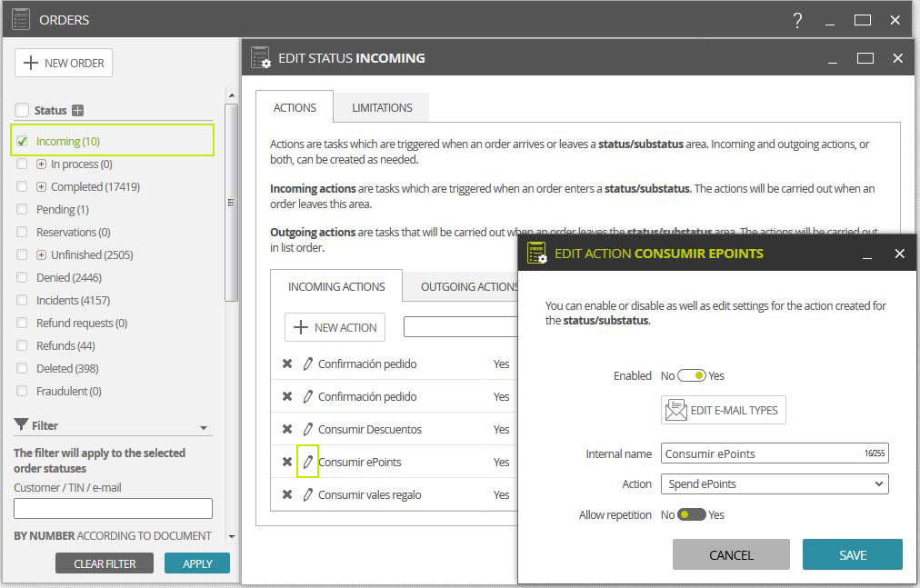Click the sidebar scrollbar up arrow

click(232, 95)
